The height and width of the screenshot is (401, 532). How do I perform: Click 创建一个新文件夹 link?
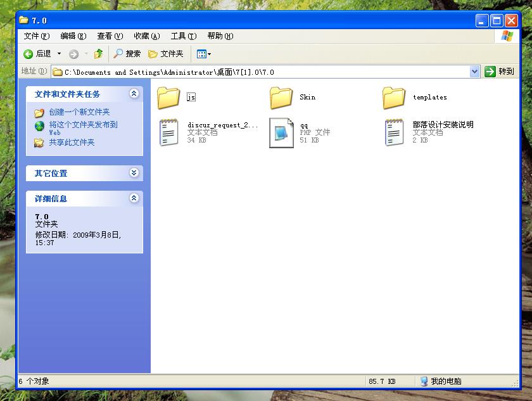79,112
